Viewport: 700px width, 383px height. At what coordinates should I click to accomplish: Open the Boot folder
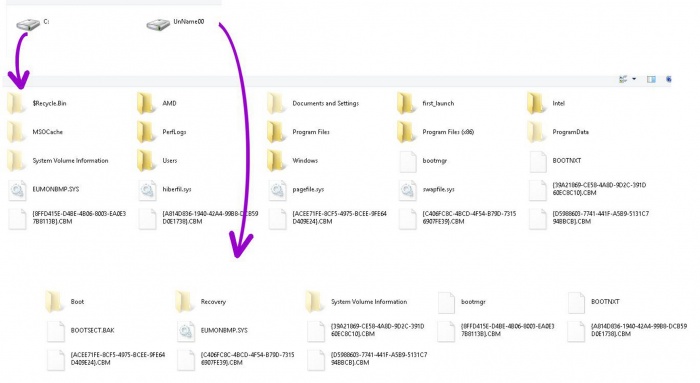(x=65, y=302)
